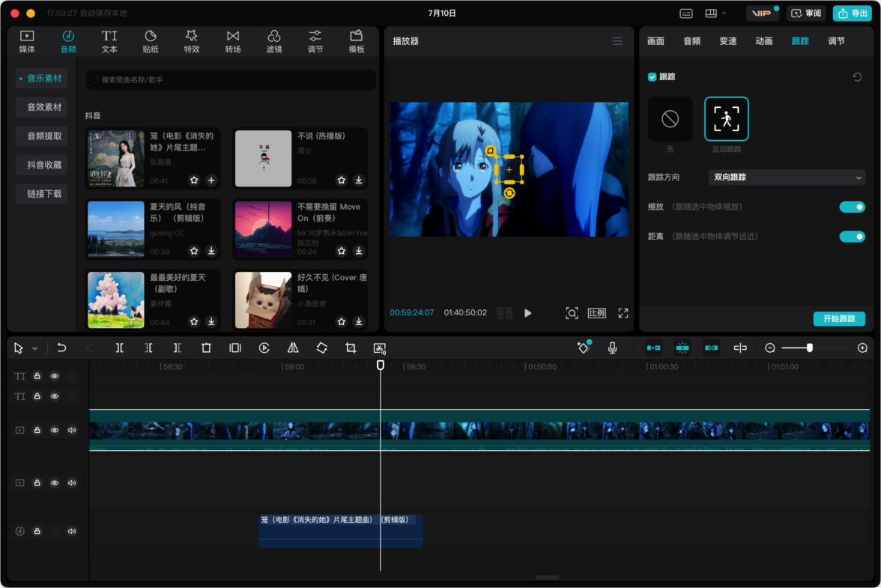This screenshot has height=588, width=881.
Task: Favorite the song 笼 with star icon
Action: pyautogui.click(x=194, y=181)
